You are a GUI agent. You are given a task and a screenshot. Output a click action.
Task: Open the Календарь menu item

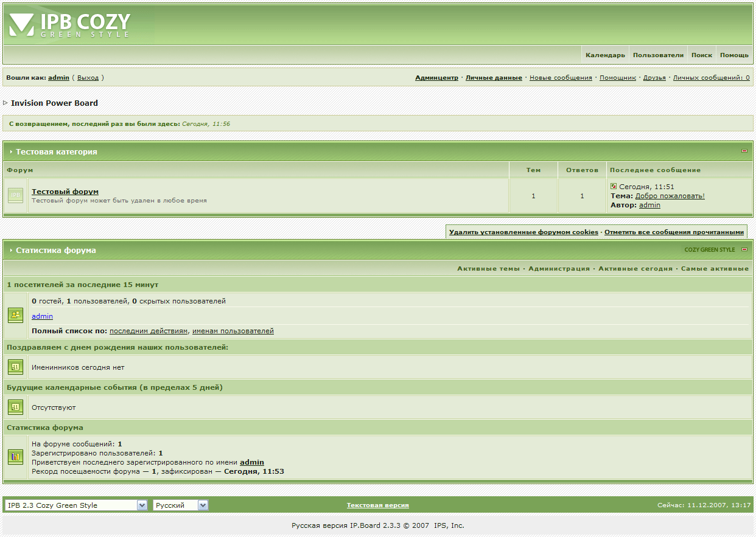point(605,55)
